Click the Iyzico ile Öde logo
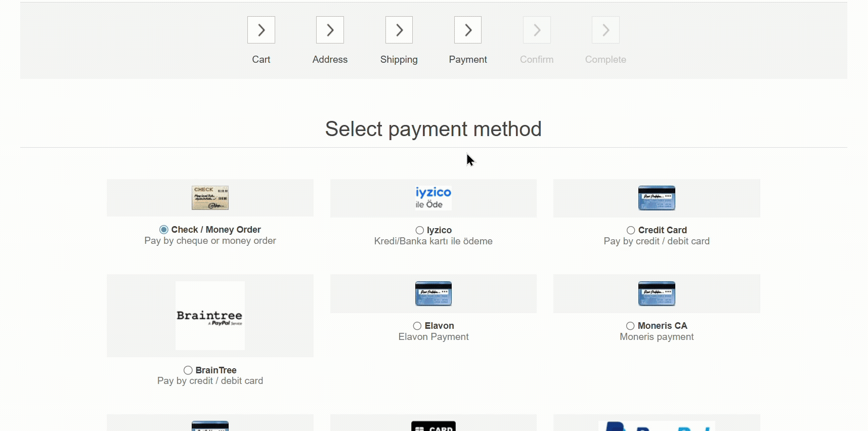The image size is (868, 431). [x=433, y=198]
